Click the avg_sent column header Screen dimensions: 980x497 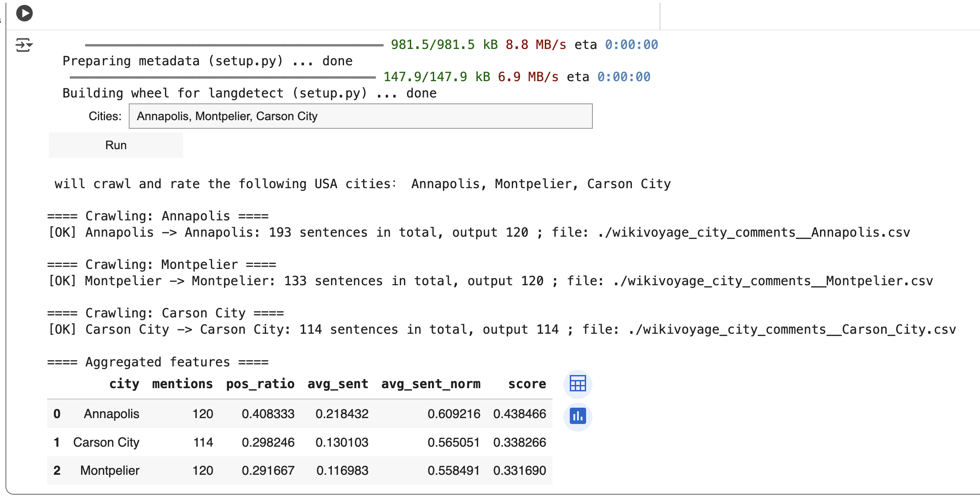pyautogui.click(x=338, y=384)
